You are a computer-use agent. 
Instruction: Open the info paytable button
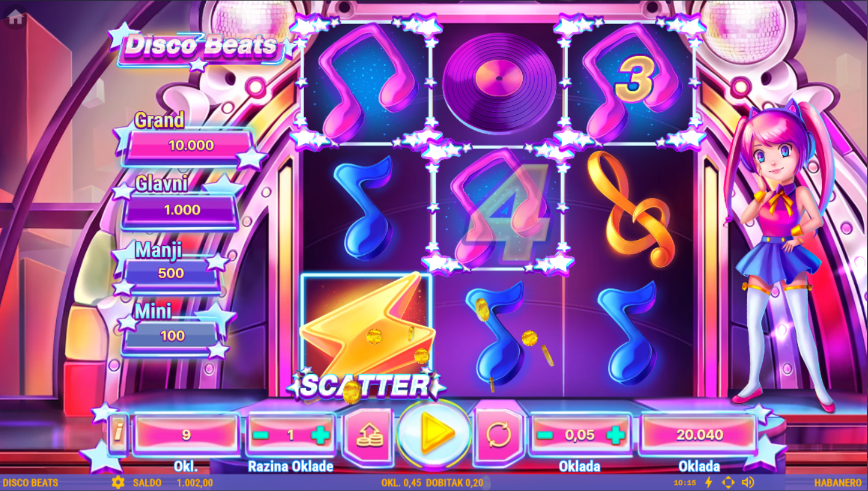(118, 431)
